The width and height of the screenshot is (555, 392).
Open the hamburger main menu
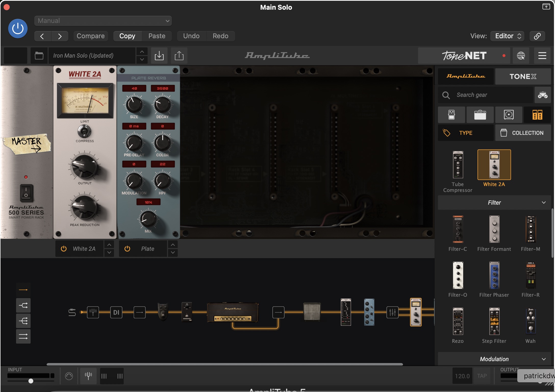click(x=542, y=56)
